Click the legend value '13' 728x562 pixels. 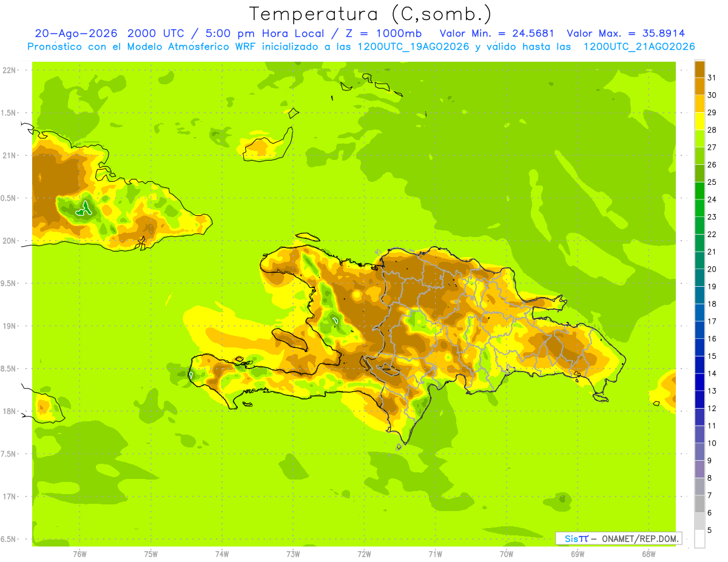pos(712,390)
